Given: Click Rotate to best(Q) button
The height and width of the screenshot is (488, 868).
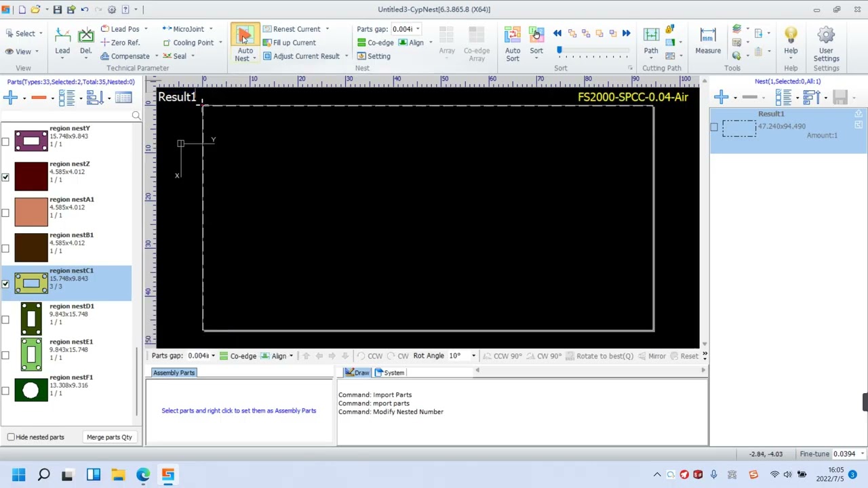Looking at the screenshot, I should pos(599,356).
